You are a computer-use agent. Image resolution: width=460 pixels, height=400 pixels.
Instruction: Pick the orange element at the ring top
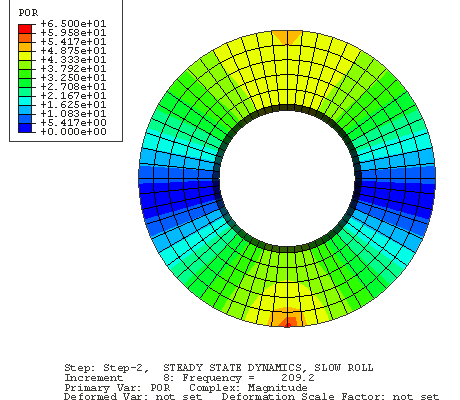pyautogui.click(x=287, y=37)
